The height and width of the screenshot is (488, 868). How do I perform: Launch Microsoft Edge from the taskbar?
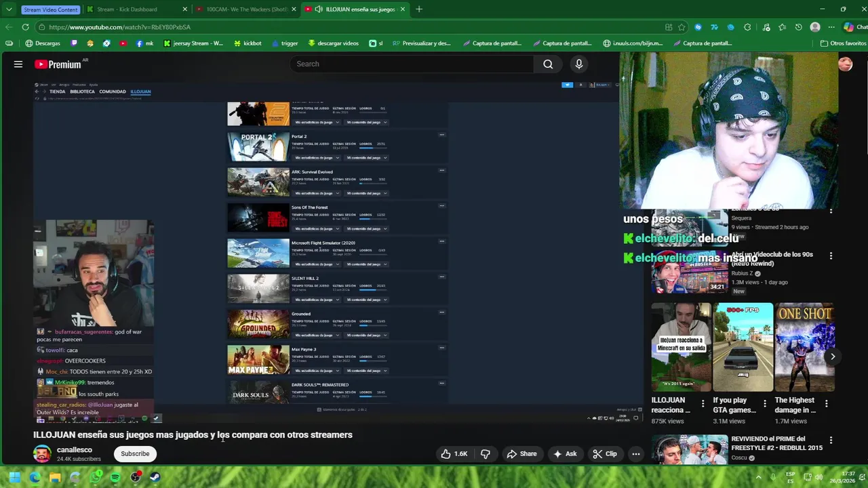pyautogui.click(x=35, y=477)
